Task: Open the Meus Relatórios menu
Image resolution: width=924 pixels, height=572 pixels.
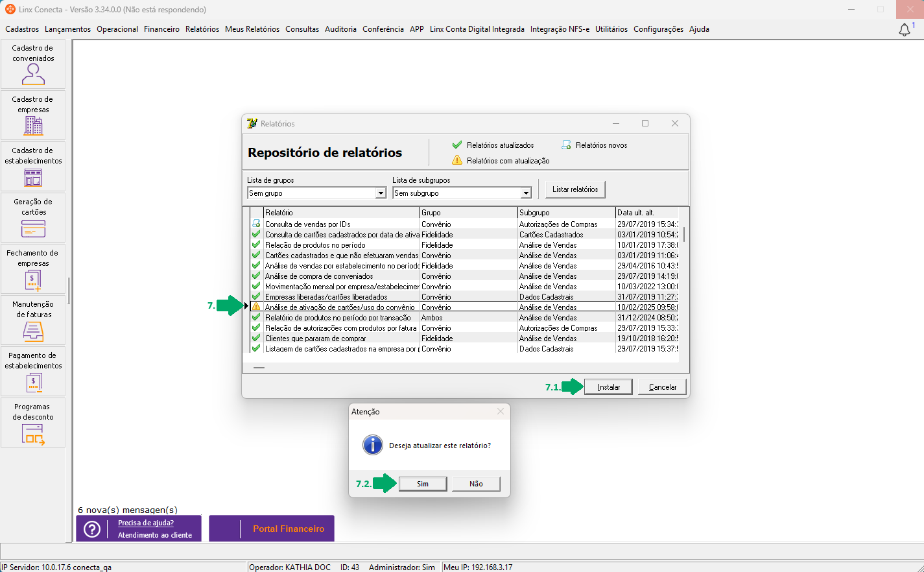Action: (252, 29)
